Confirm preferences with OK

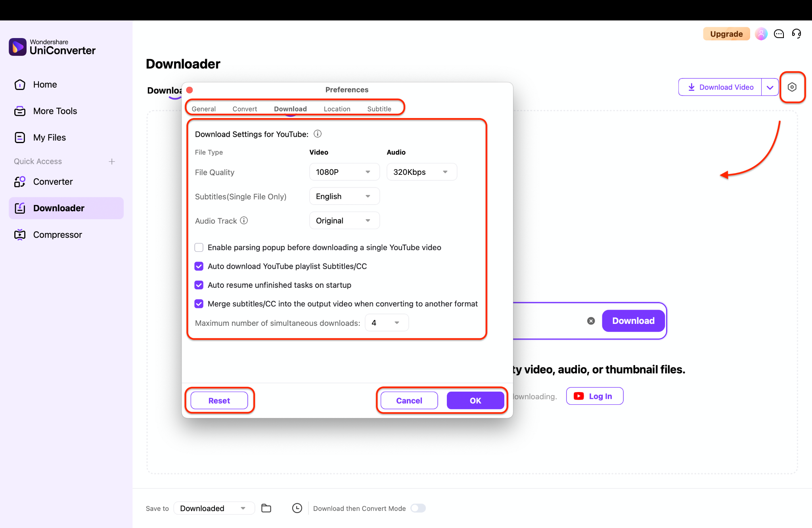click(475, 400)
